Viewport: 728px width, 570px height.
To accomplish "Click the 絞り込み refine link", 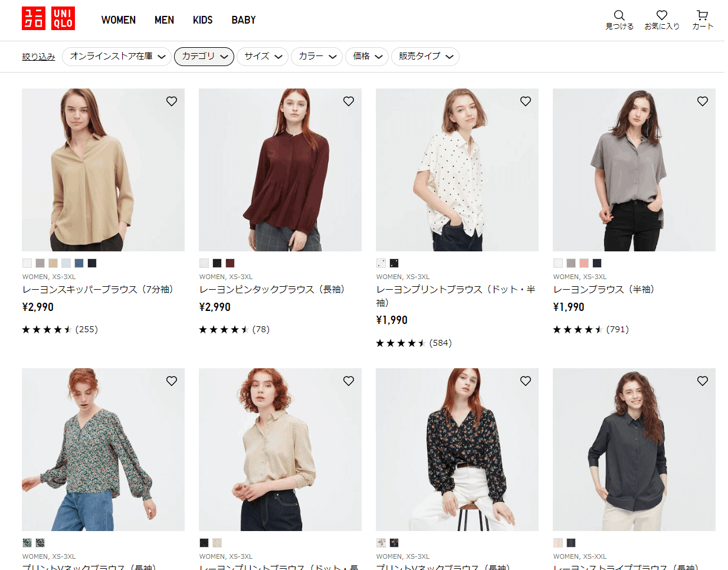I will point(38,56).
